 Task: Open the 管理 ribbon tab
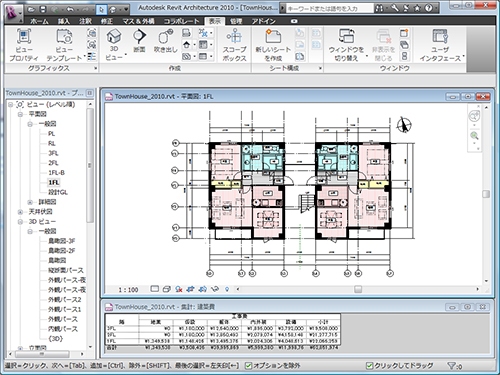pos(236,21)
